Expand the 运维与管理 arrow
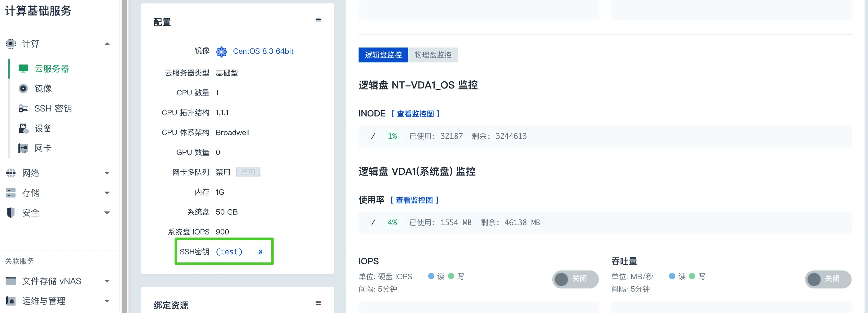868x313 pixels. (107, 301)
